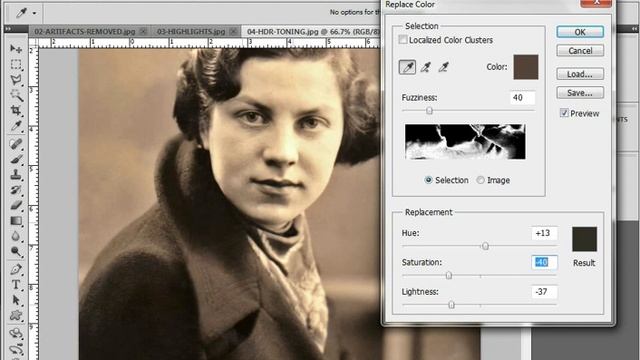
Task: Select the Dodge tool
Action: pos(16,251)
